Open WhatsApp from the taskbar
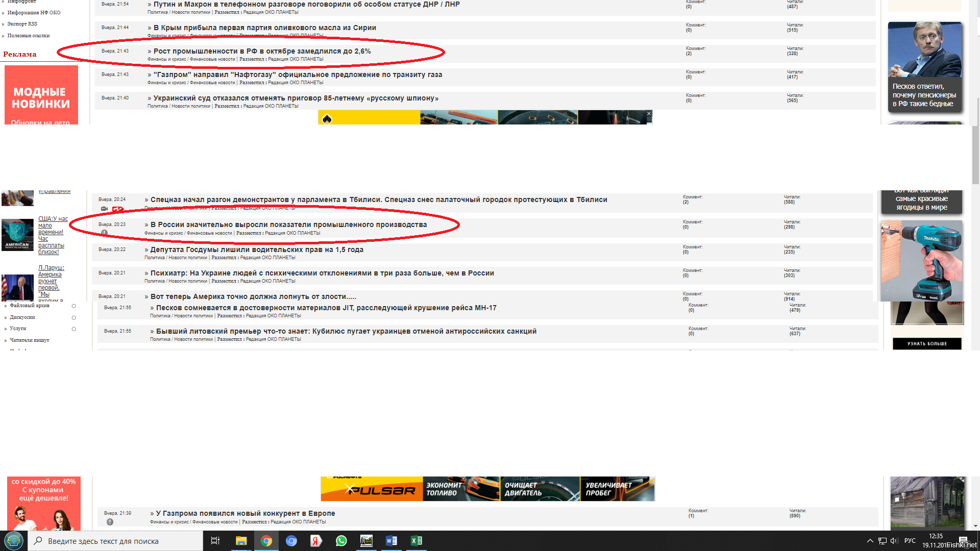980x551 pixels. coord(341,541)
